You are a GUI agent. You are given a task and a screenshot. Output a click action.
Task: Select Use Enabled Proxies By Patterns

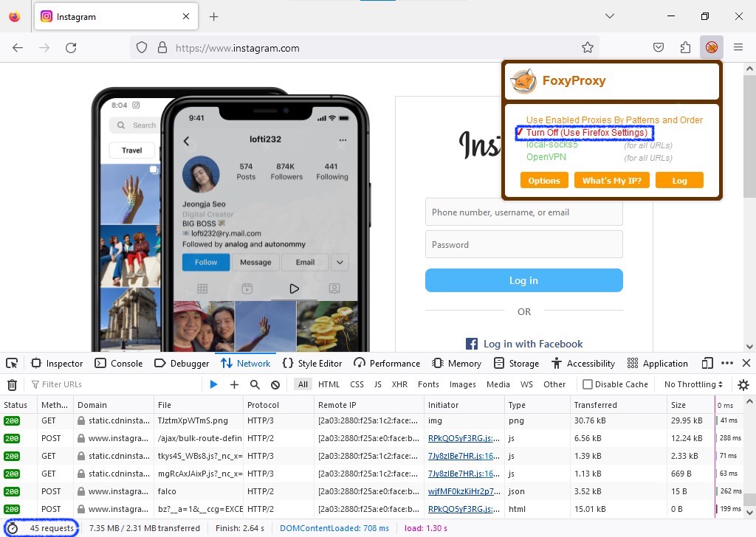tap(614, 120)
